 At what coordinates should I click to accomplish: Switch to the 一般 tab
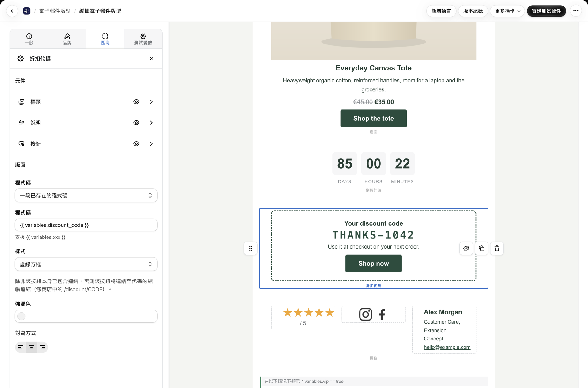29,39
